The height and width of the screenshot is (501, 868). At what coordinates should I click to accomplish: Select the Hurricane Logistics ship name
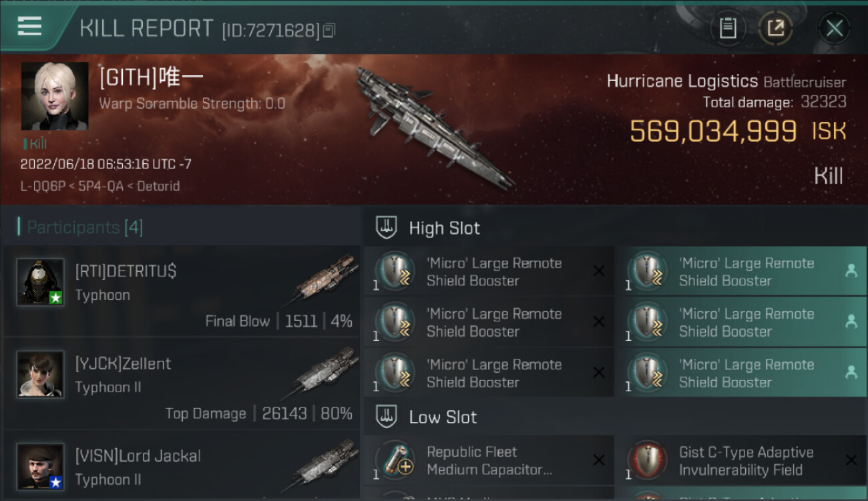(682, 81)
